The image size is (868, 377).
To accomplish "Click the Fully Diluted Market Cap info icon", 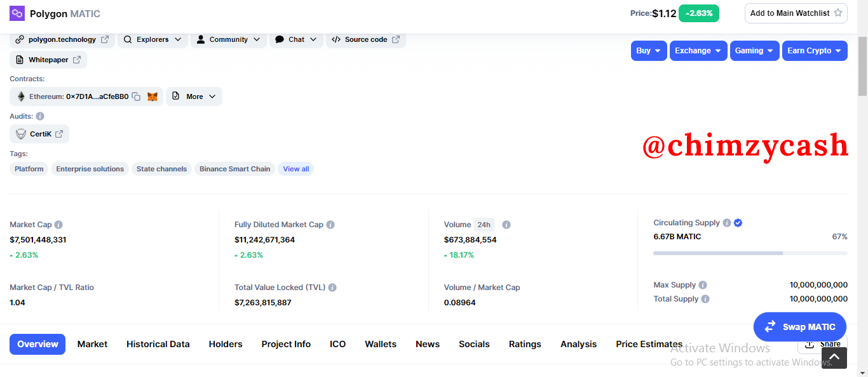I will 330,225.
